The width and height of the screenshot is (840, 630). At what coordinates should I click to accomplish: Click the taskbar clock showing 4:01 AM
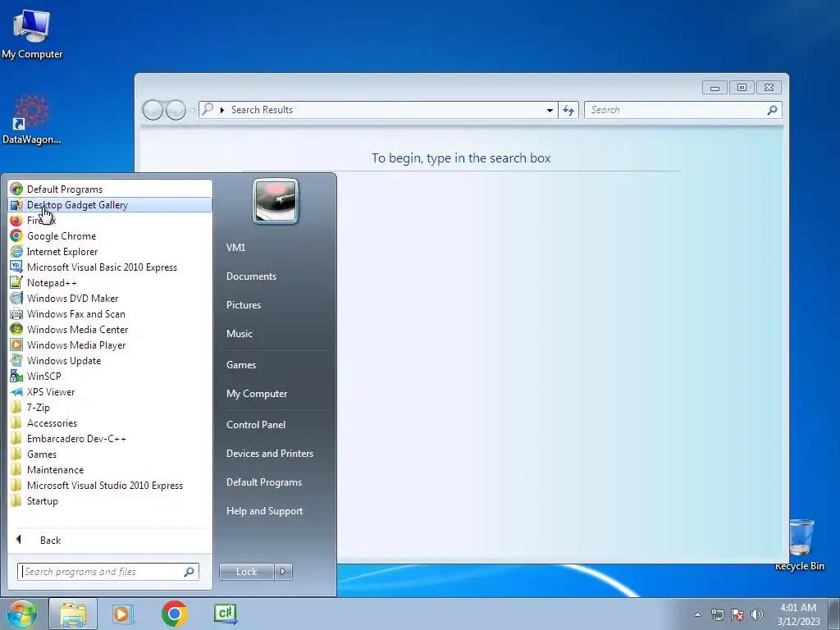(x=798, y=614)
